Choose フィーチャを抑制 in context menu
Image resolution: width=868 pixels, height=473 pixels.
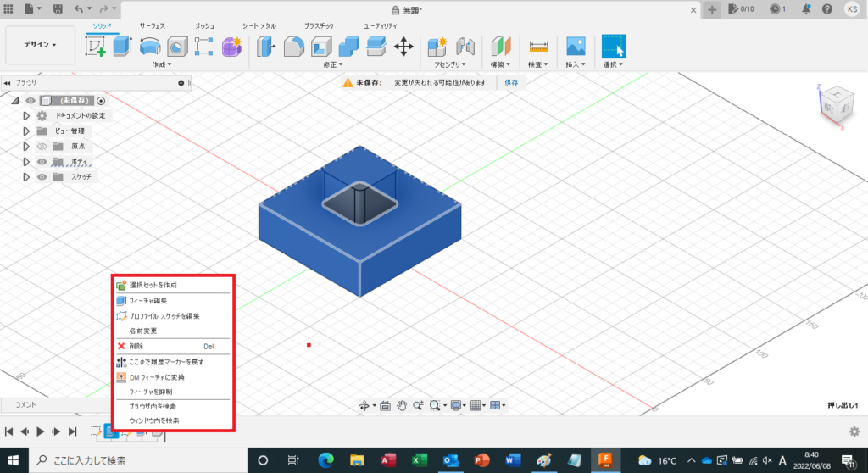pos(173,392)
